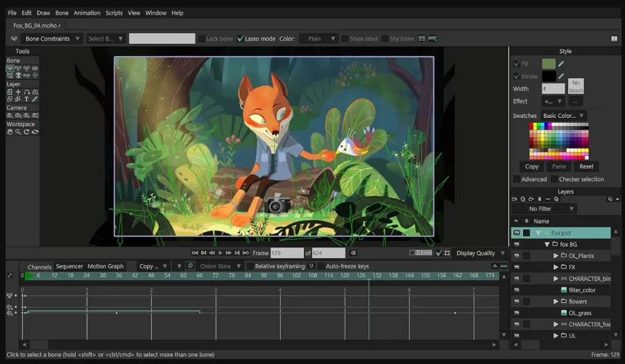Image resolution: width=625 pixels, height=364 pixels.
Task: Click the black stroke color swatch
Action: (x=549, y=76)
